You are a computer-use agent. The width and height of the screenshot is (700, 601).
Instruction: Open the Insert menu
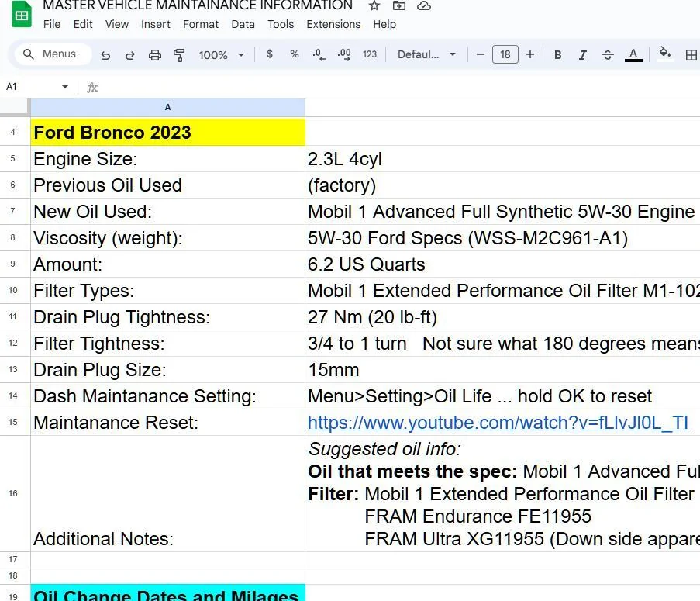(x=156, y=24)
